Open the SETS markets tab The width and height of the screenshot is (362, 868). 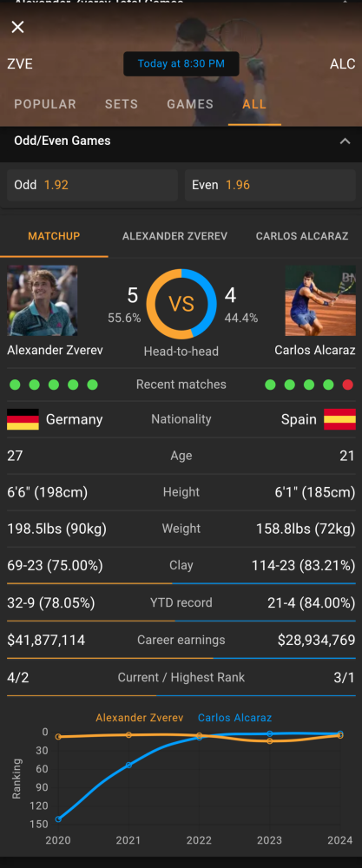pos(122,104)
